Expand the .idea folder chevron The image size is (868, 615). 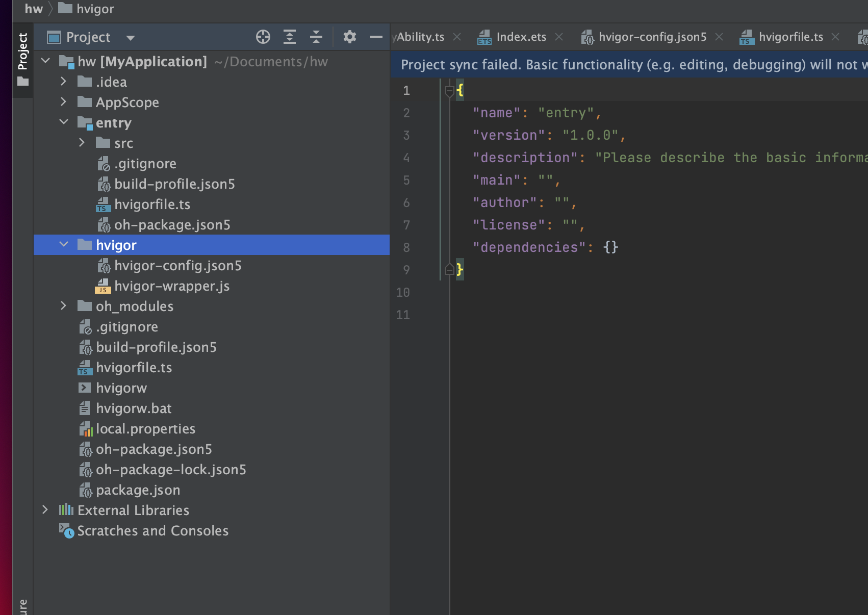(x=63, y=82)
